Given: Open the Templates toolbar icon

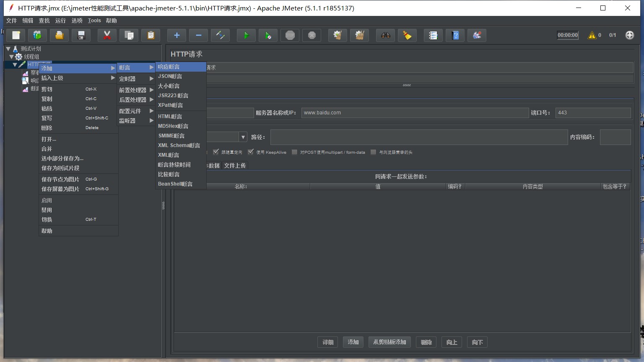Looking at the screenshot, I should pyautogui.click(x=38, y=36).
